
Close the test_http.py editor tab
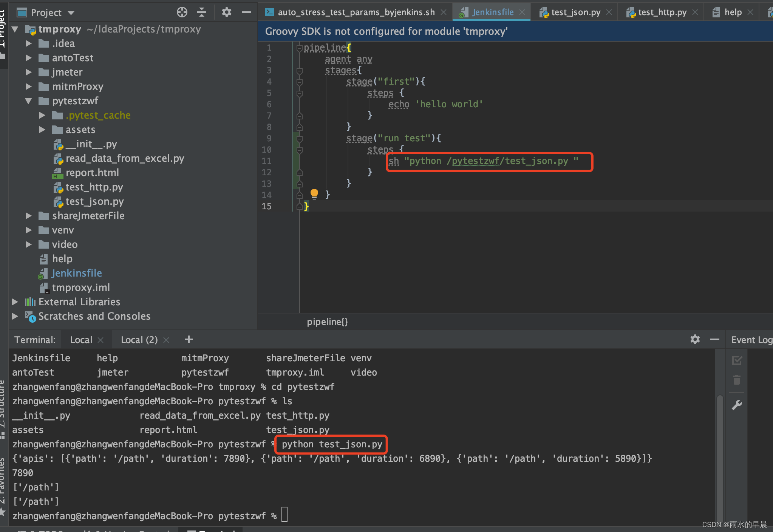point(695,12)
